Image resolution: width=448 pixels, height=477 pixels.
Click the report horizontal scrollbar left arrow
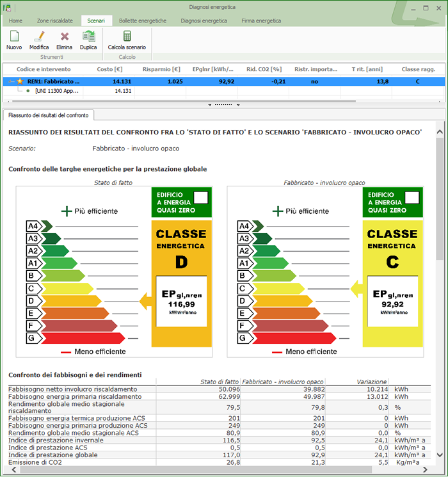[x=14, y=469]
